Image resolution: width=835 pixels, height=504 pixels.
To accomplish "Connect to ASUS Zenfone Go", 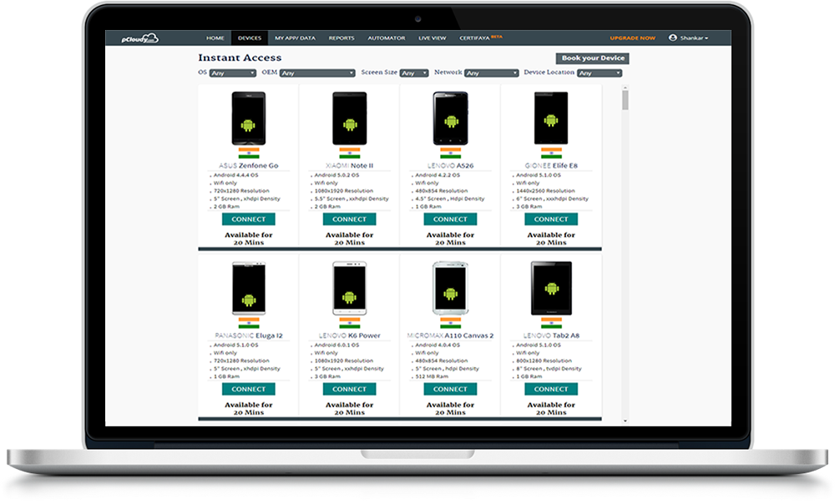I will pos(249,219).
